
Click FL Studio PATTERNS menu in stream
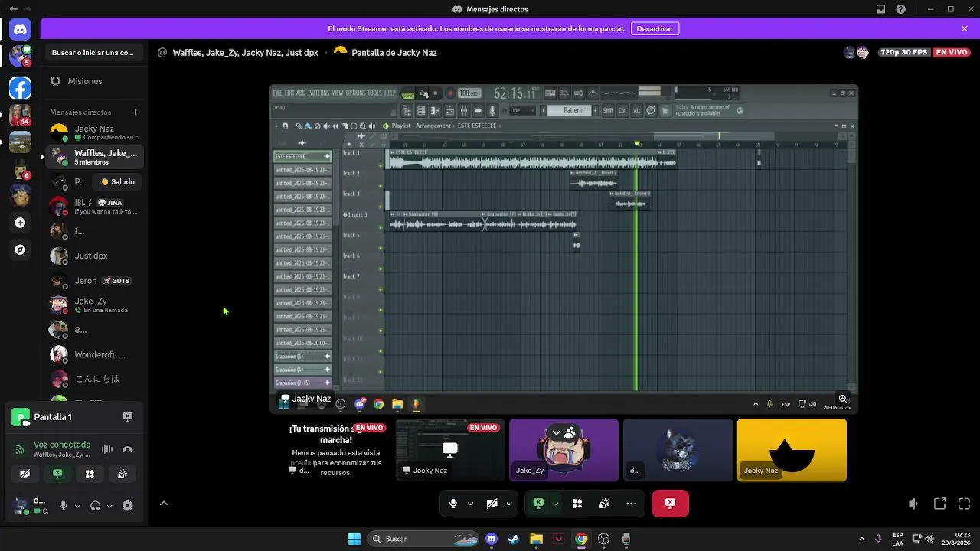tap(318, 93)
